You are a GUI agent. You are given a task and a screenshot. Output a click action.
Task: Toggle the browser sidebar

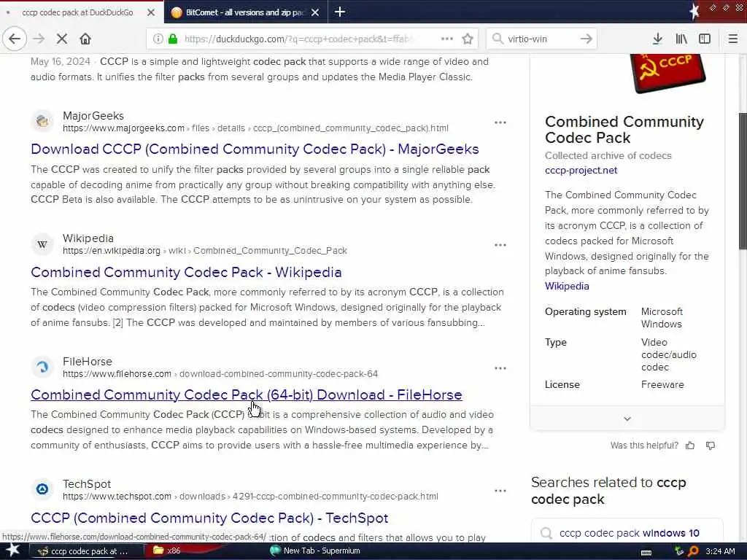(x=705, y=39)
